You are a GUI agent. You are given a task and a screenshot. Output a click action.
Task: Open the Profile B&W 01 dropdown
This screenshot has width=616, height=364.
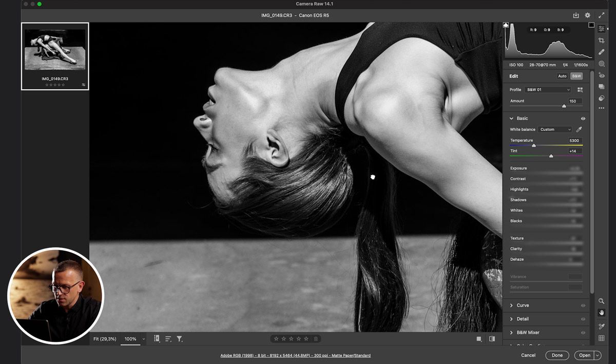(x=548, y=90)
